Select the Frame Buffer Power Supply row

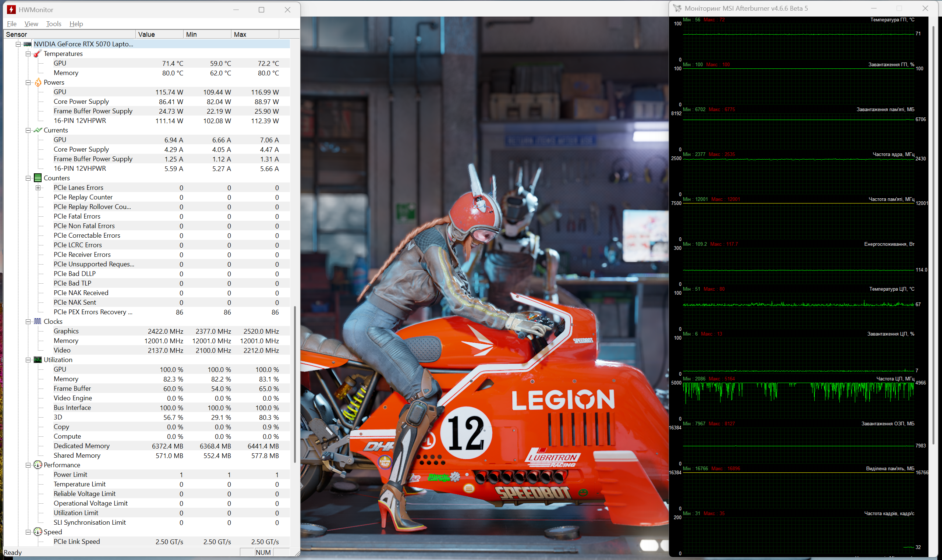pos(93,111)
